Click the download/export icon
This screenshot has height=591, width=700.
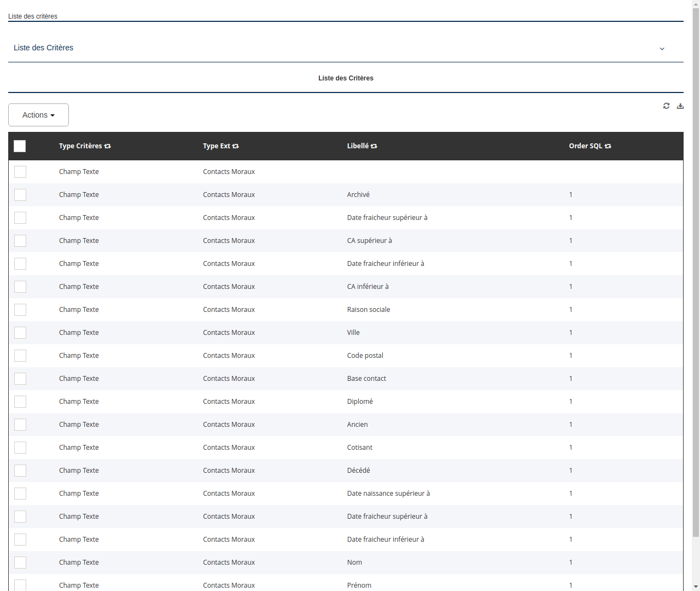(680, 106)
